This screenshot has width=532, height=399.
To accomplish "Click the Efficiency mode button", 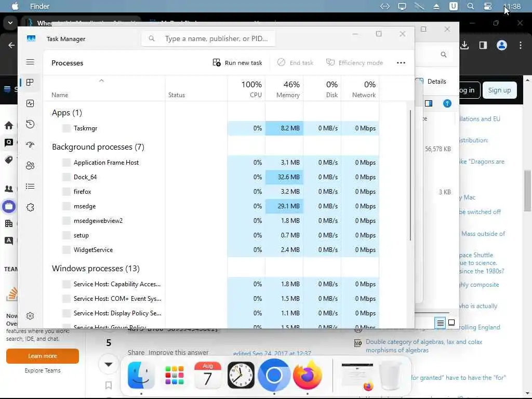I will (x=354, y=63).
